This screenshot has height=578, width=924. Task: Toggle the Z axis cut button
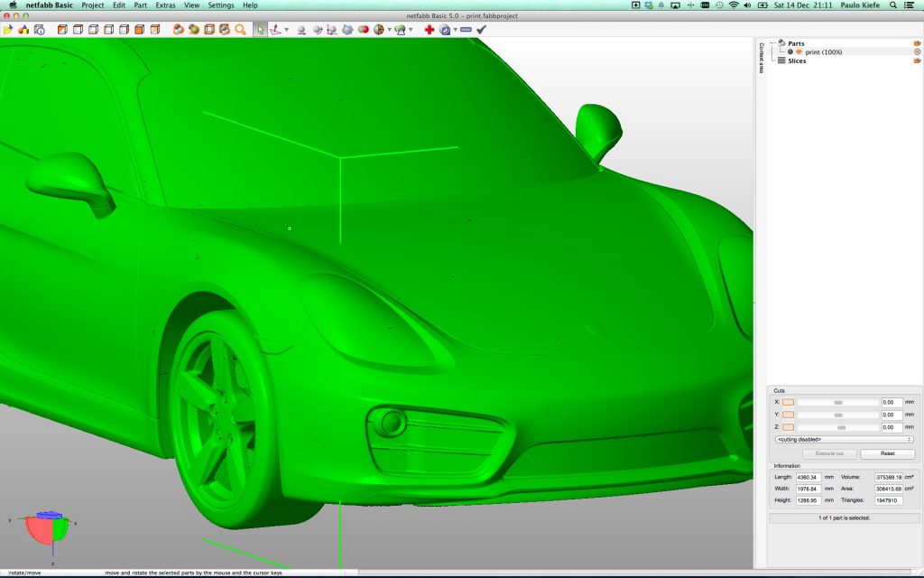[788, 427]
